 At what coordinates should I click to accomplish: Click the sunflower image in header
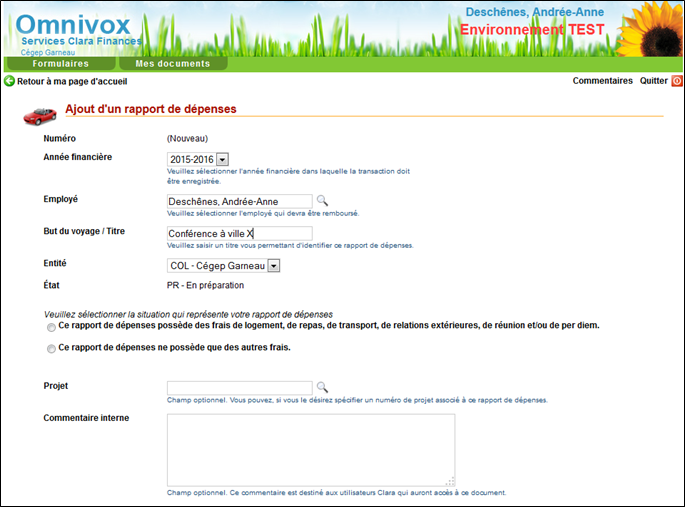(648, 30)
